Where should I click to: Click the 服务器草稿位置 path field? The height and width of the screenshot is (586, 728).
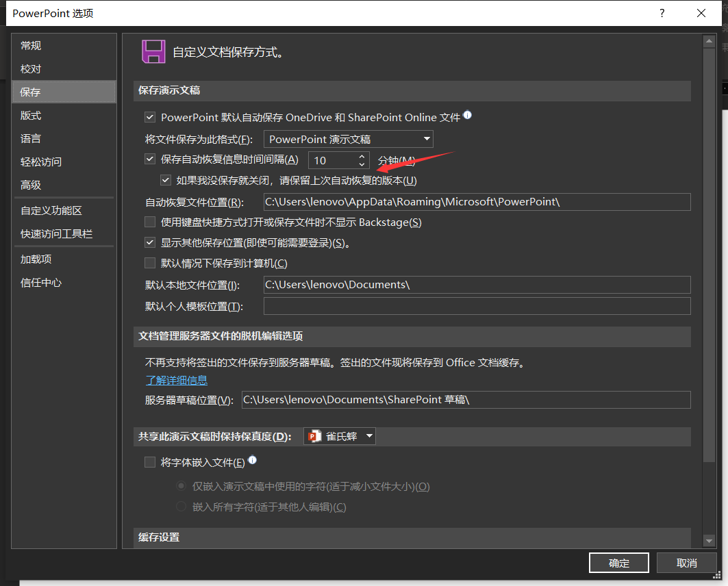[466, 400]
